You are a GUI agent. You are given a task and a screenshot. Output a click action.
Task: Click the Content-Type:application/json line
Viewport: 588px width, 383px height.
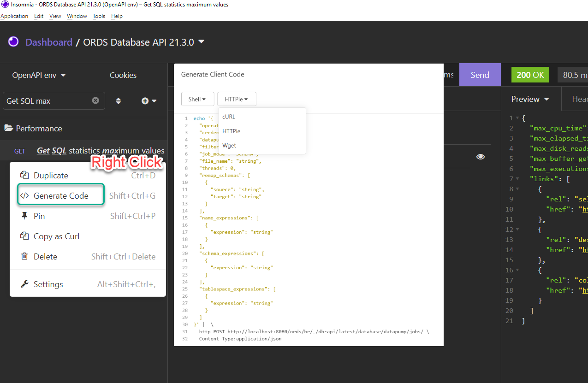coord(240,339)
